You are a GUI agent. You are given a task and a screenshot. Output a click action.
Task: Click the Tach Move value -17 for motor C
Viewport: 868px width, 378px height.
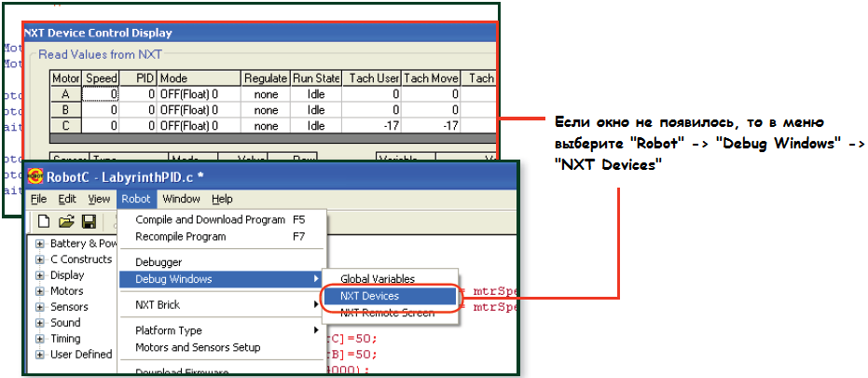(x=432, y=126)
